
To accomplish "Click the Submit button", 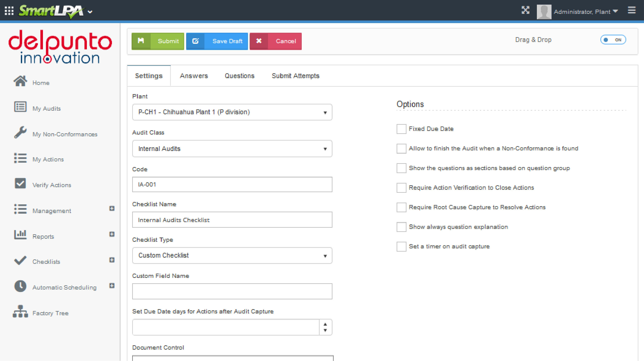I will coord(158,41).
